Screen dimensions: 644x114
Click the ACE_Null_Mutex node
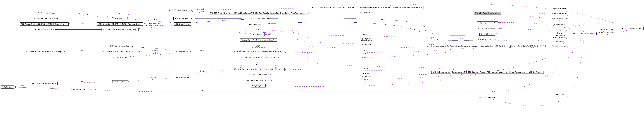coord(258,86)
